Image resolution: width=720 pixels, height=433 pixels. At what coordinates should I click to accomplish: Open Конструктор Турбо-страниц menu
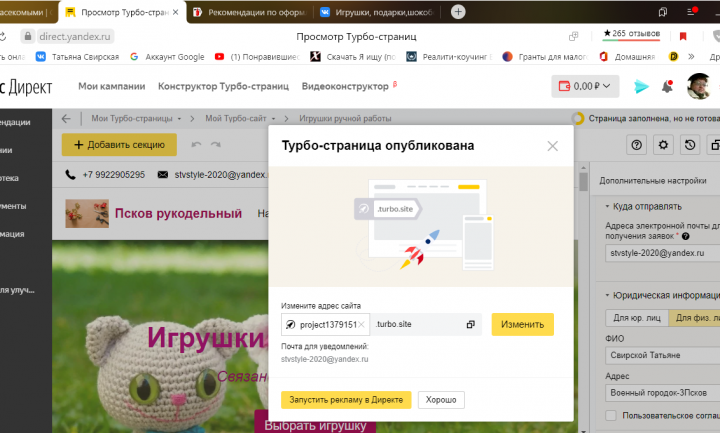pos(223,86)
